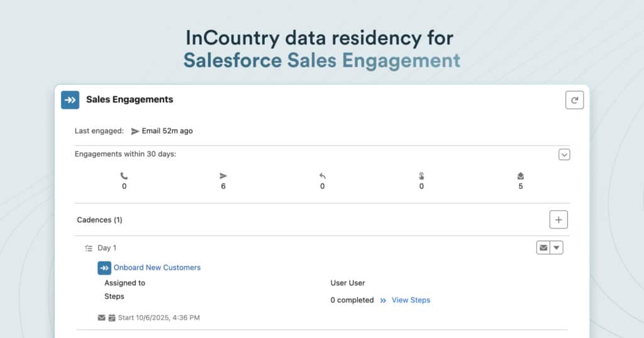Select the email replies engagement icon
Screen dimensions: 644x338
[x=322, y=177]
